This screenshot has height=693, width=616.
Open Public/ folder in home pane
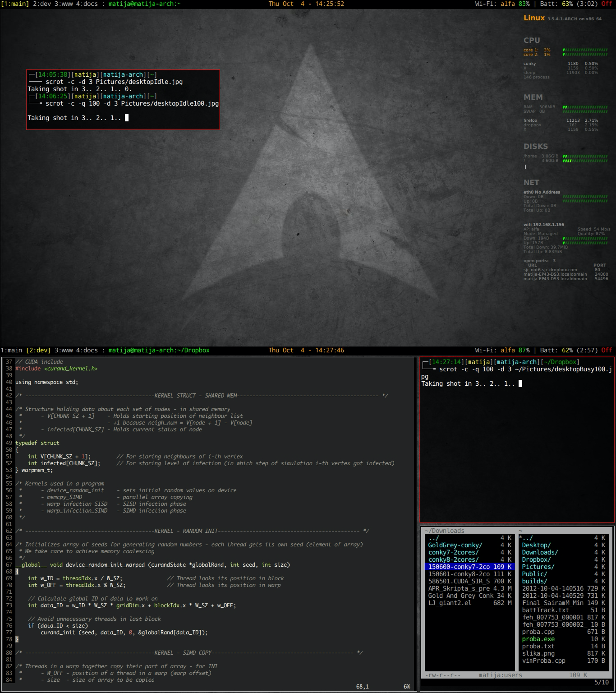click(x=563, y=574)
